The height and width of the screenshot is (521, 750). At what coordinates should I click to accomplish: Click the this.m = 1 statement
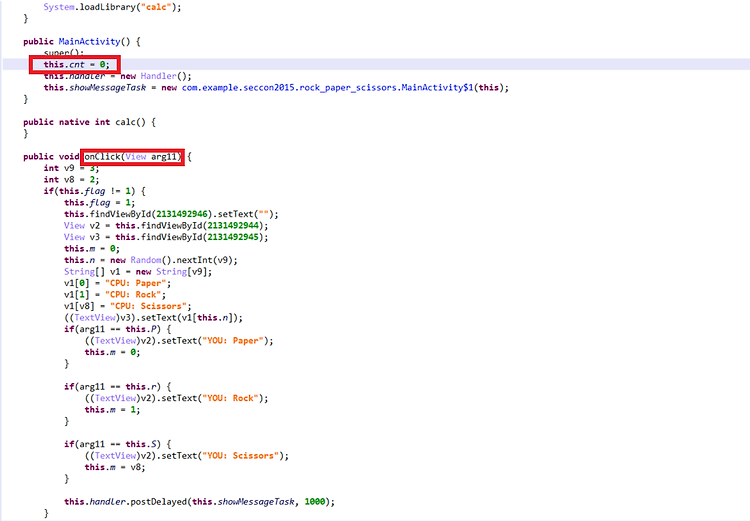(x=112, y=410)
